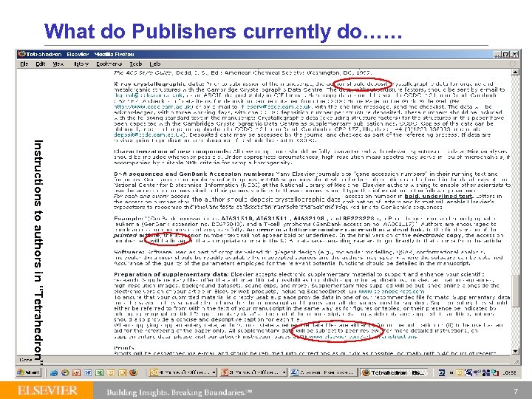Minimize the Firefox window
This screenshot has height=399, width=532.
click(497, 54)
